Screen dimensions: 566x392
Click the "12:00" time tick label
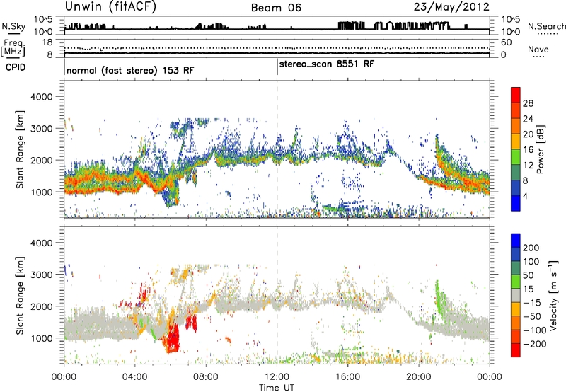tap(277, 377)
